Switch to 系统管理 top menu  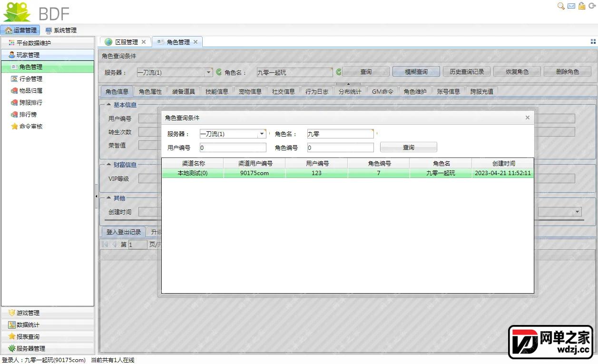click(x=60, y=30)
